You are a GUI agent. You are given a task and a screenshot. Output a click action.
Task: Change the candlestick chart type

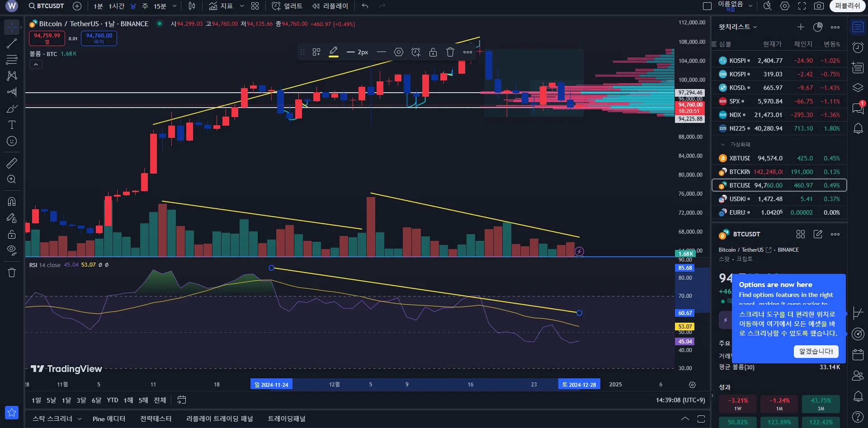tap(192, 6)
